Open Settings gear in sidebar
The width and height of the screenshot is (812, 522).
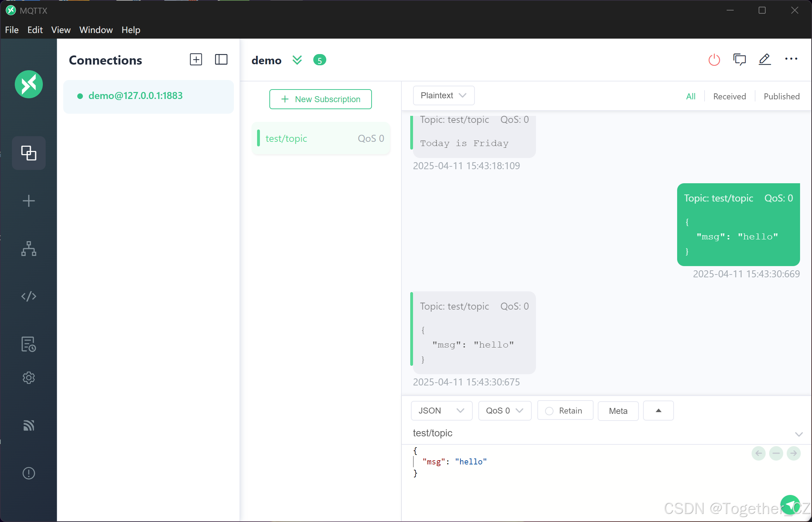coord(28,378)
